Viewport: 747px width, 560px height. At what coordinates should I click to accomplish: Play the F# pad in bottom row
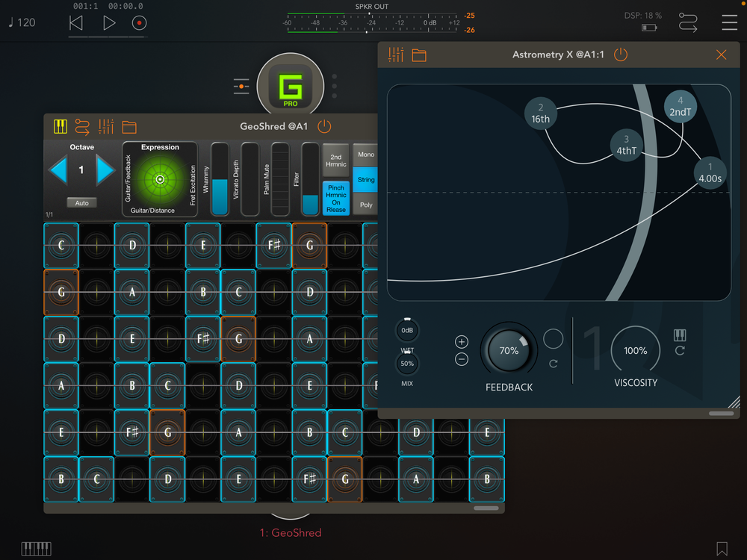pos(310,479)
